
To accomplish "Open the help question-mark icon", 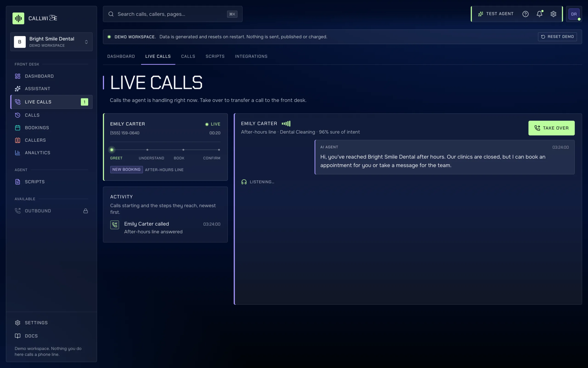I will pos(525,14).
